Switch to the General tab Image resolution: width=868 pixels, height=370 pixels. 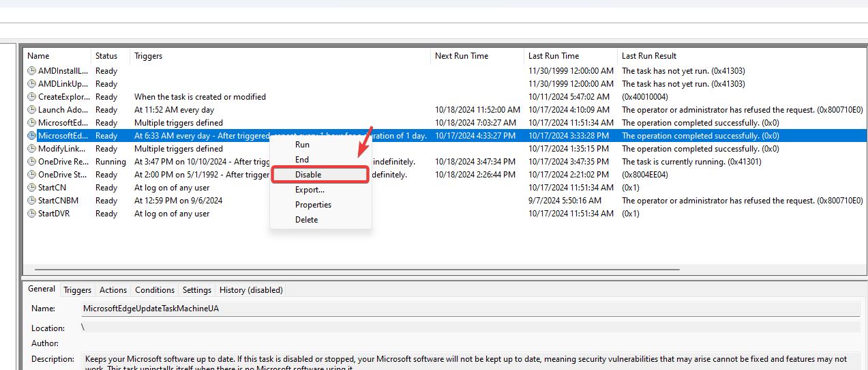click(42, 289)
